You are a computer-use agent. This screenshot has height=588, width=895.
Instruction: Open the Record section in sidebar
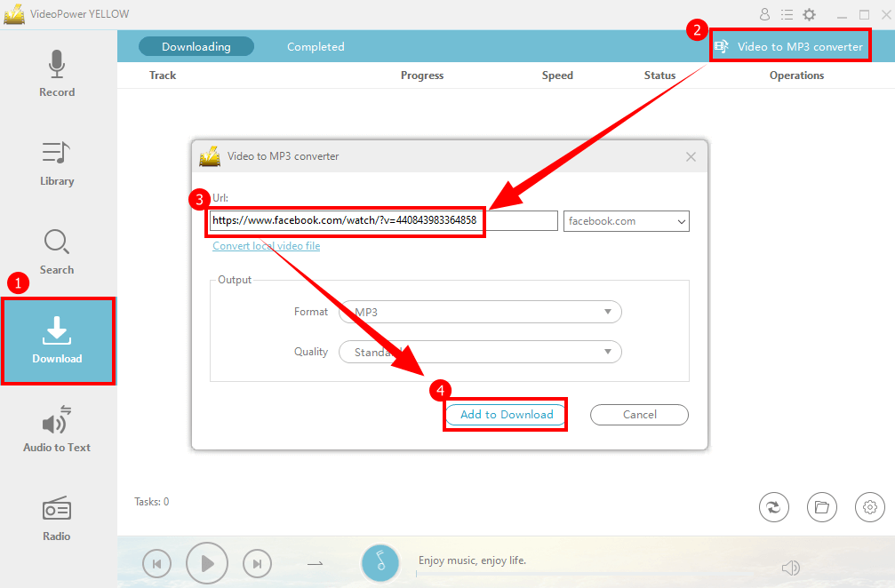pos(57,74)
